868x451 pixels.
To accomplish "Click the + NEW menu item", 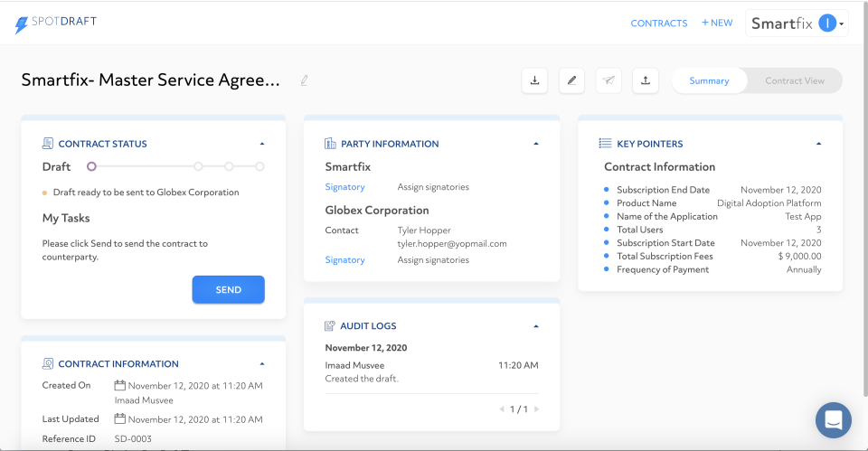I will (x=717, y=23).
